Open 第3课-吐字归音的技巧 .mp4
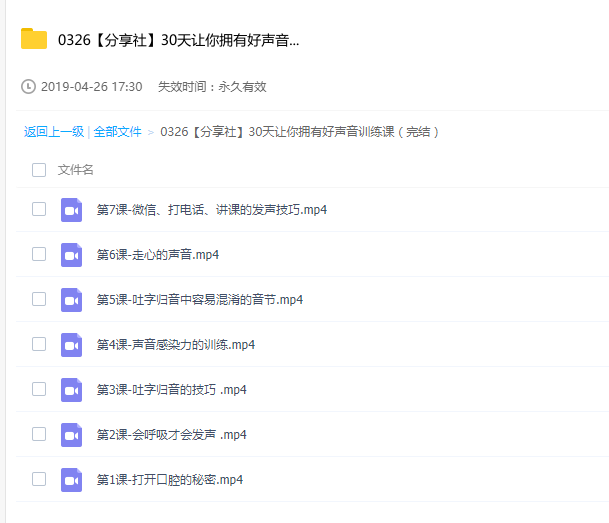This screenshot has height=523, width=609. coord(171,390)
